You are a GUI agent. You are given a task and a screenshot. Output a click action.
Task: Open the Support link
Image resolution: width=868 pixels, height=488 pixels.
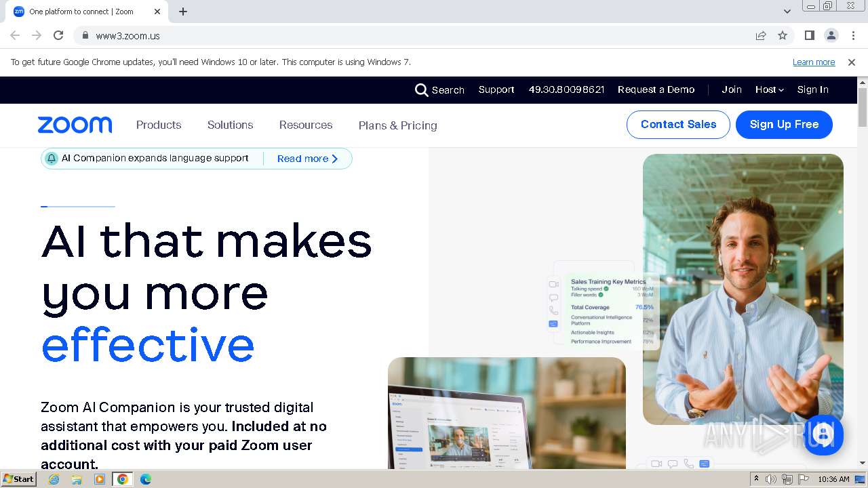(x=496, y=89)
